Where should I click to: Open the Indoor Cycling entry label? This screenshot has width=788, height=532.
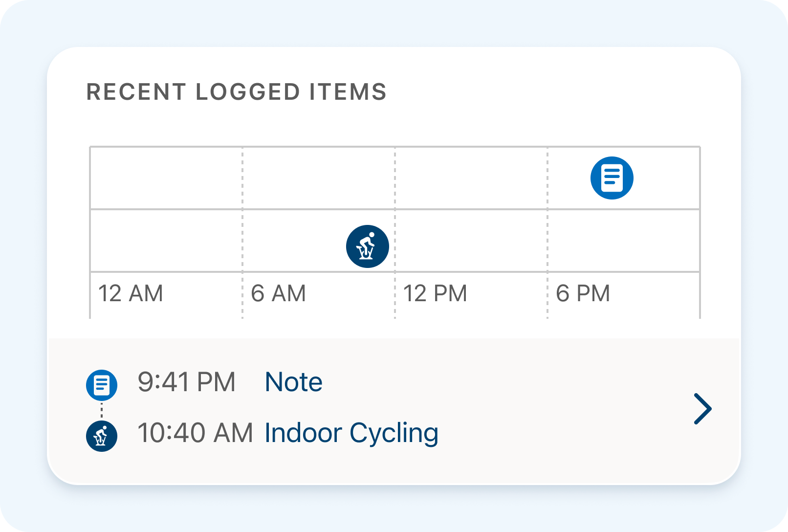click(x=351, y=433)
